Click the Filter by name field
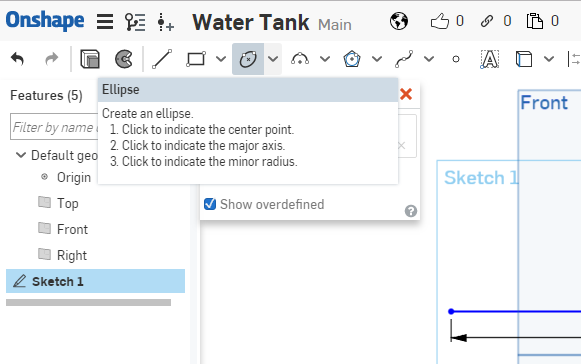581x364 pixels. [54, 127]
